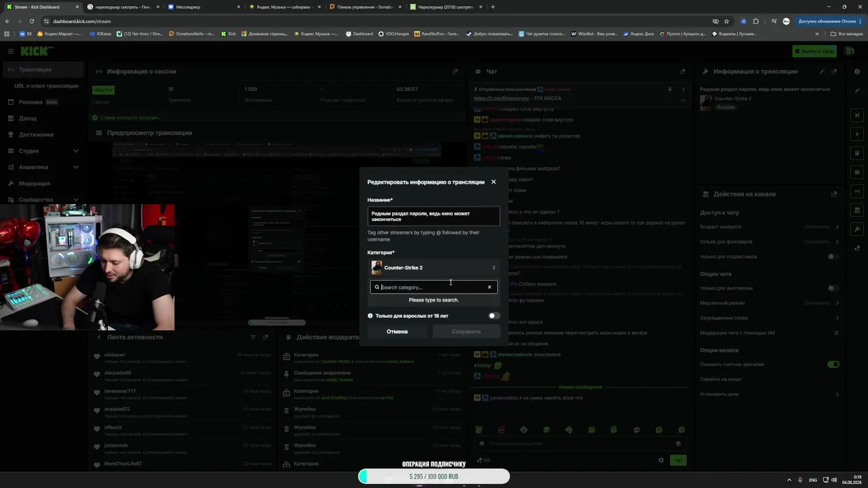Expand the Аналитика sidebar section
The width and height of the screenshot is (868, 488).
pos(43,167)
